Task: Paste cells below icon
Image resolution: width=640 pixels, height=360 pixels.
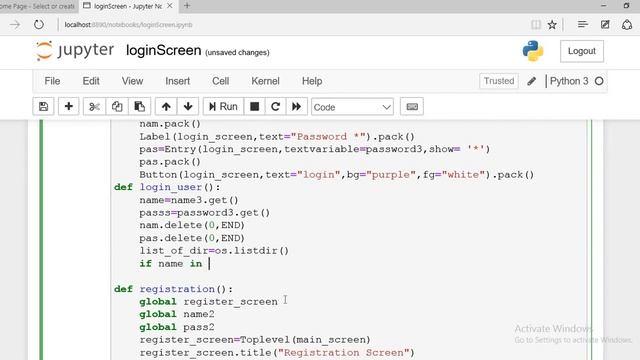Action: pyautogui.click(x=140, y=107)
